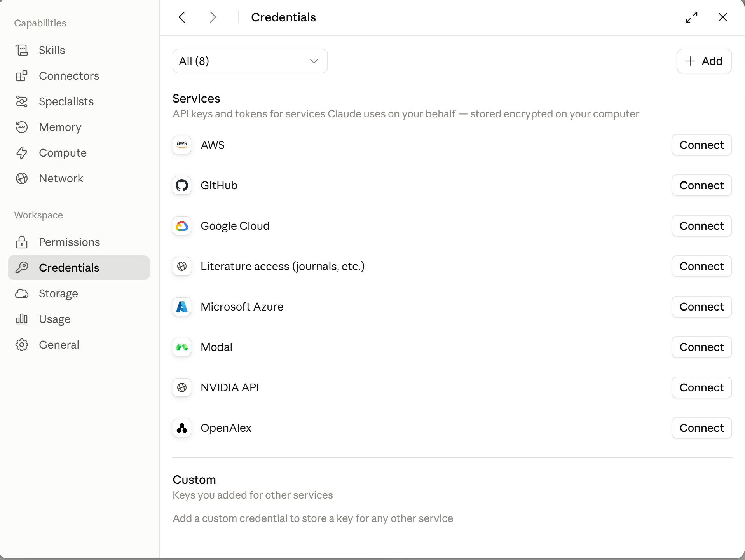Click the Connectors icon in sidebar
745x560 pixels.
(x=22, y=76)
